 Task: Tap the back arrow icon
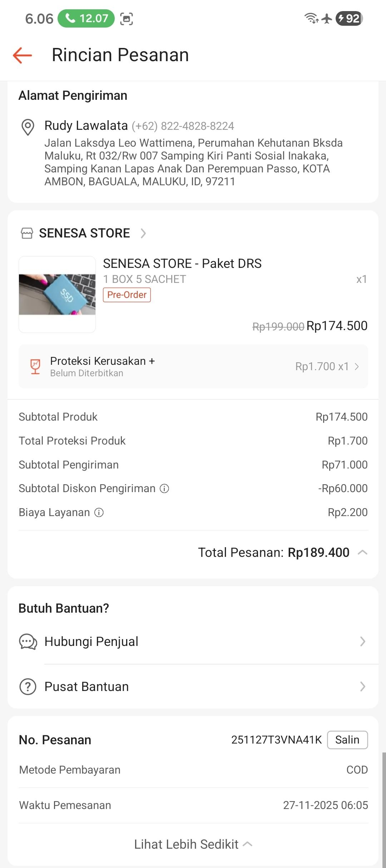[22, 55]
